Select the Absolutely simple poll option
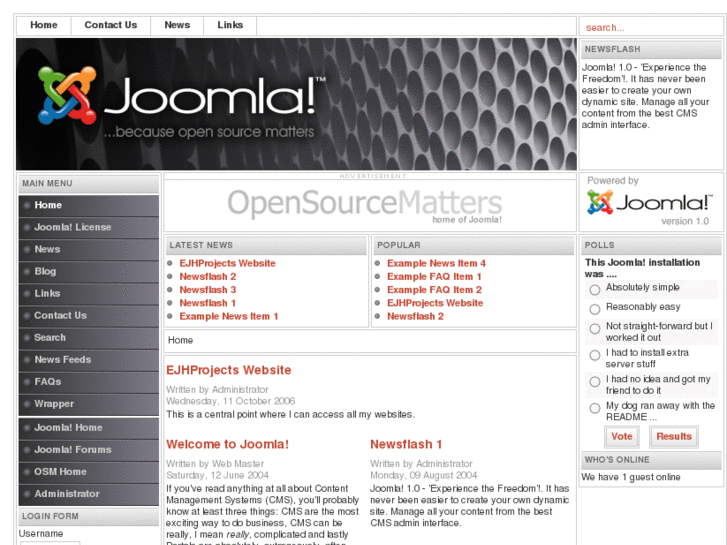Viewport: 727px width, 545px height. 595,290
